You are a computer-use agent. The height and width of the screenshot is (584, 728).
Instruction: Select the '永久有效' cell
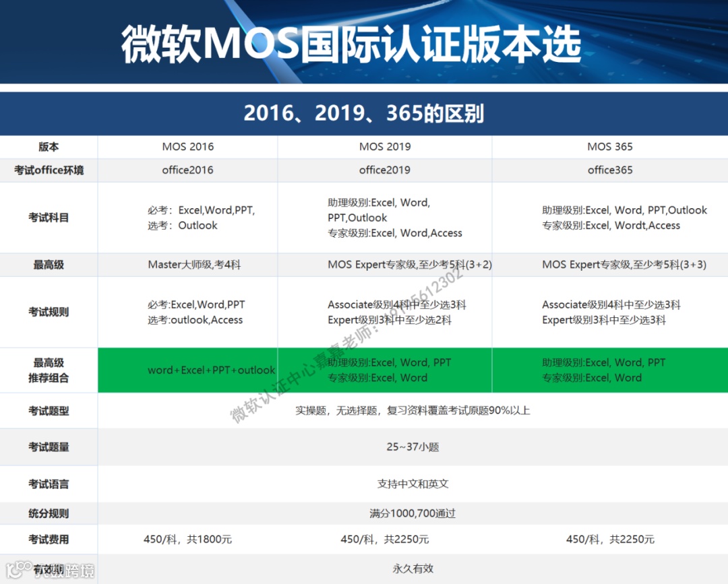pos(413,569)
